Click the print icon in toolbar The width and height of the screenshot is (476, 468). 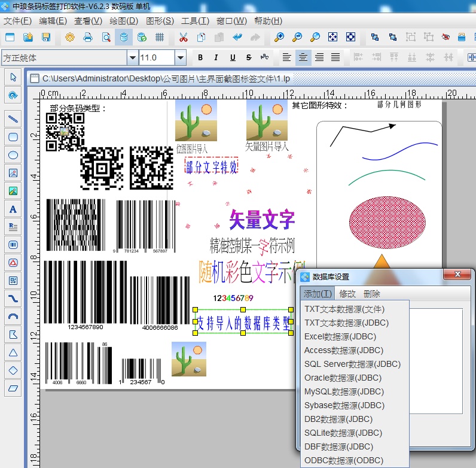(x=88, y=37)
